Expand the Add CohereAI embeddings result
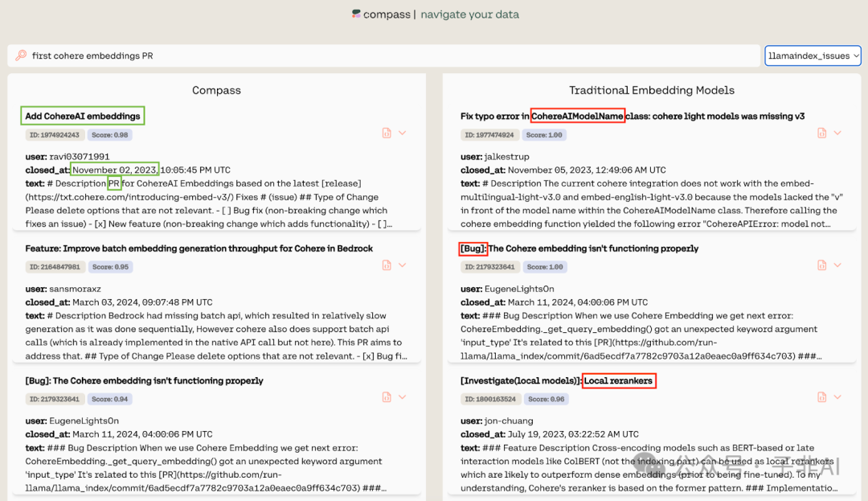The width and height of the screenshot is (868, 501). pos(403,133)
